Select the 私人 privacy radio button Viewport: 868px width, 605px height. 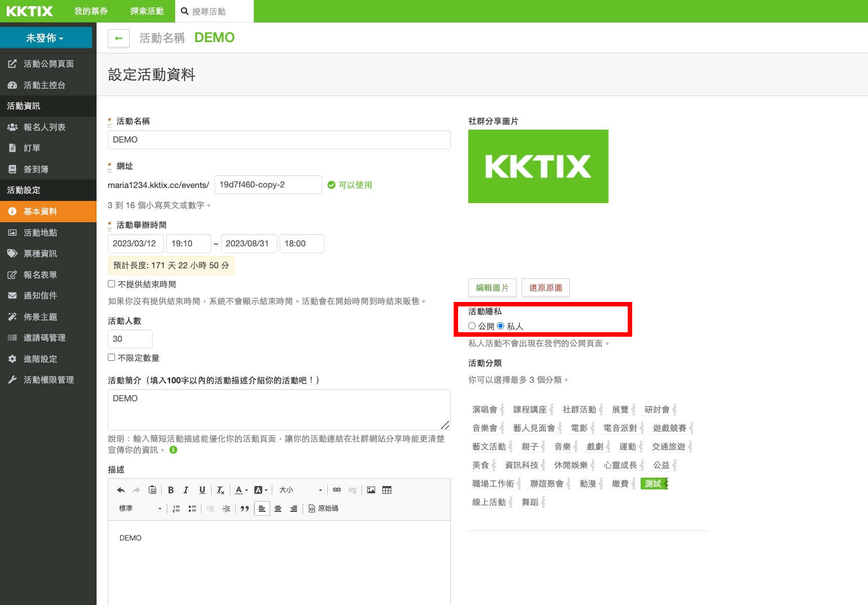pos(501,326)
